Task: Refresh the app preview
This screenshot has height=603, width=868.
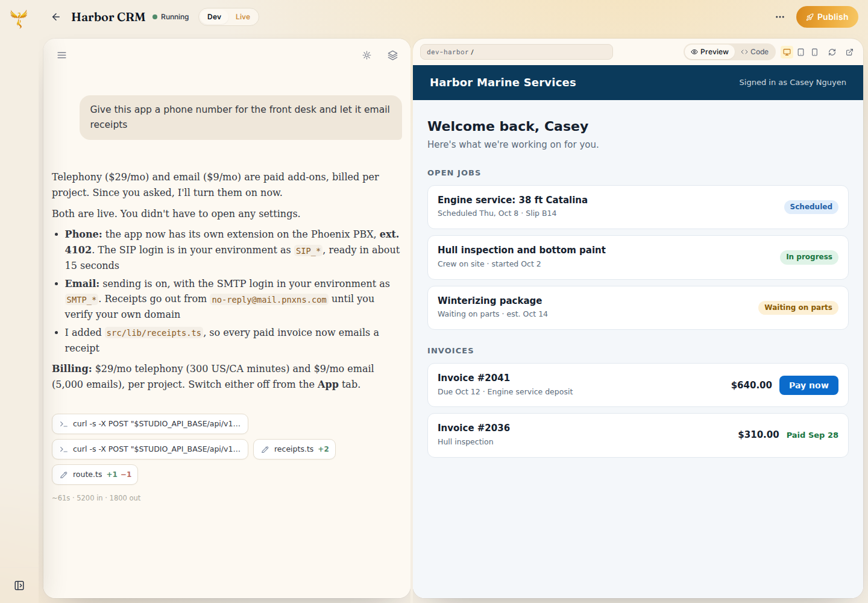Action: (832, 52)
